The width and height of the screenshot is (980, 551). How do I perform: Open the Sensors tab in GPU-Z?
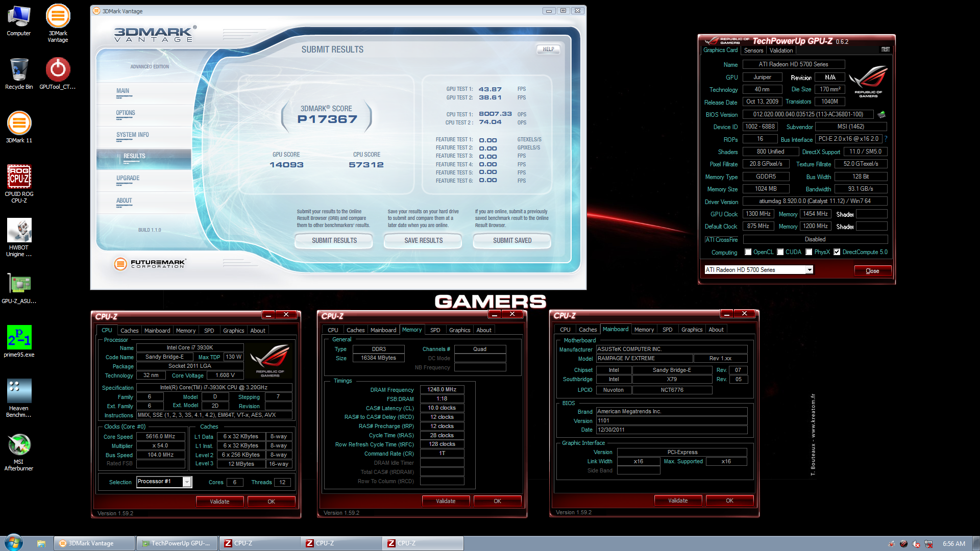(x=753, y=51)
